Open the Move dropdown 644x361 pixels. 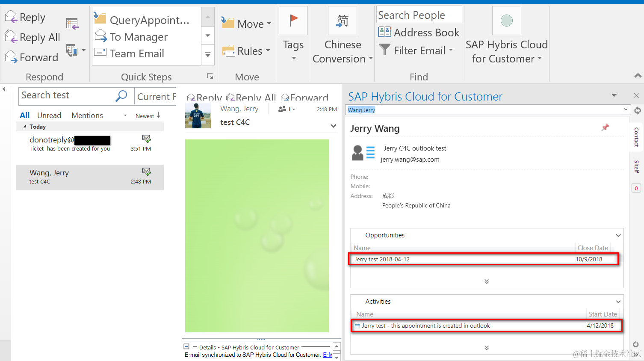(247, 24)
